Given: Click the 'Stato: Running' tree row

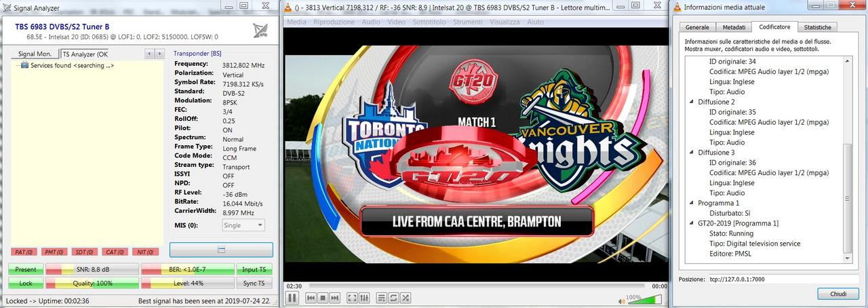Looking at the screenshot, I should click(x=731, y=233).
